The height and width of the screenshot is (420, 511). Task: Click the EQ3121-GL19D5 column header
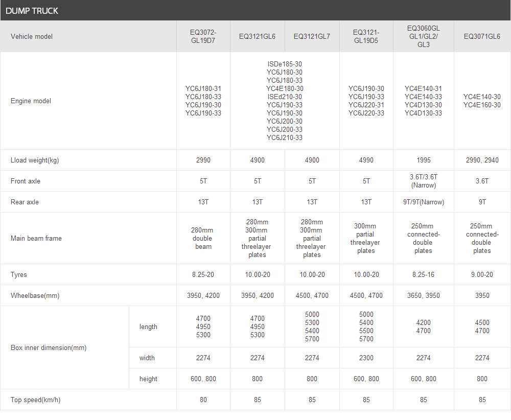(x=366, y=36)
